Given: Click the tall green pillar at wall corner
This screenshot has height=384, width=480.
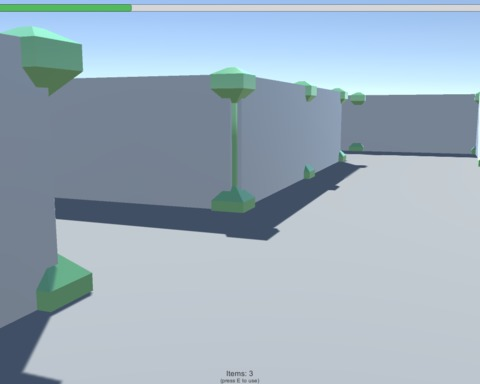Looking at the screenshot, I should tap(234, 140).
